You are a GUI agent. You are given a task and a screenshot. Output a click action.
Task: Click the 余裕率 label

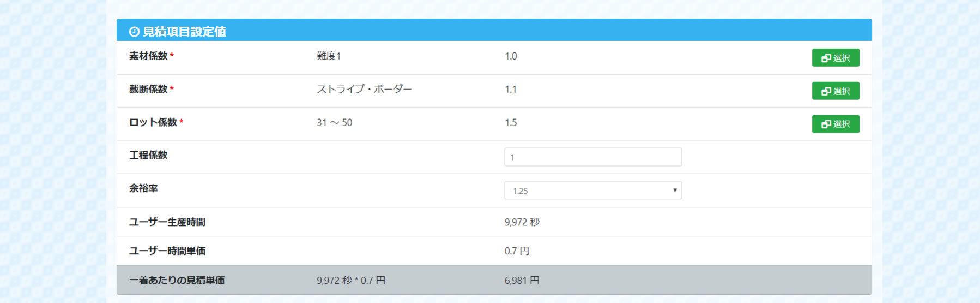coord(143,188)
